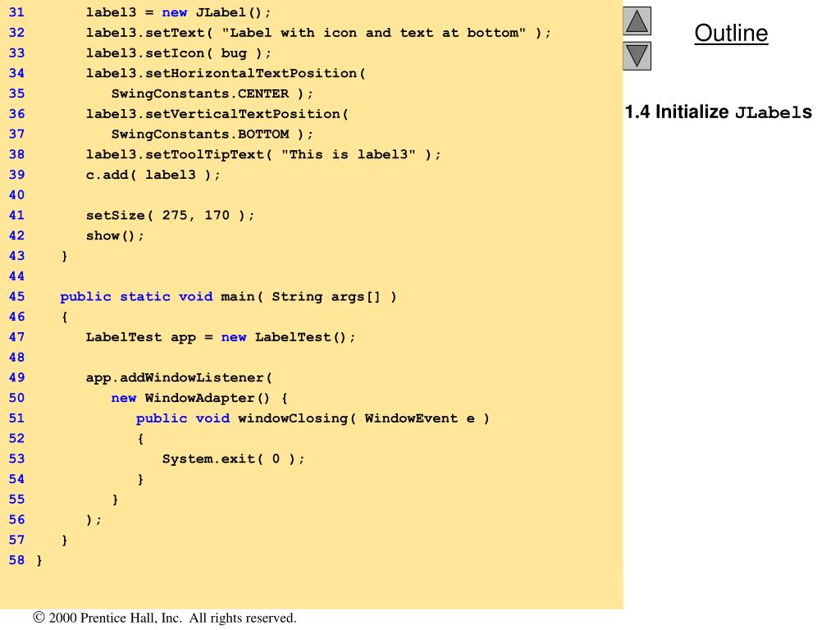The height and width of the screenshot is (630, 840).
Task: Click the System.exit( 0 ) statement
Action: [x=233, y=459]
